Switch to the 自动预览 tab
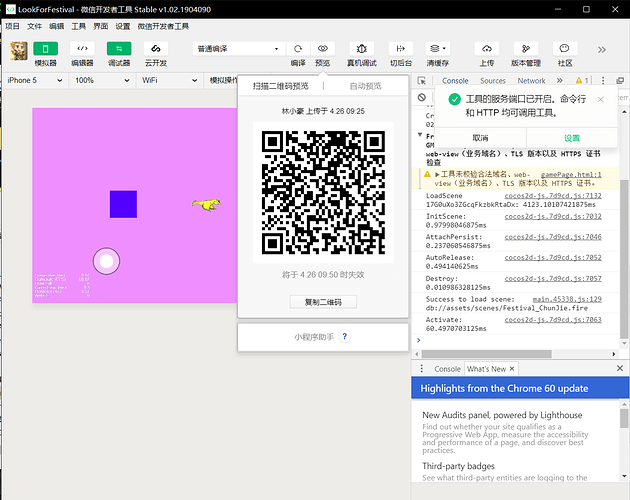Image resolution: width=630 pixels, height=500 pixels. (x=365, y=86)
